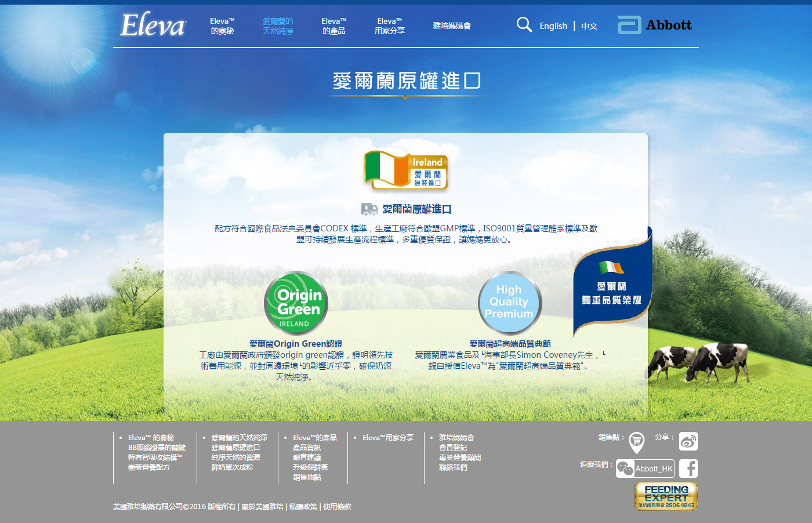Open the Facebook page icon
The image size is (812, 523).
(688, 468)
